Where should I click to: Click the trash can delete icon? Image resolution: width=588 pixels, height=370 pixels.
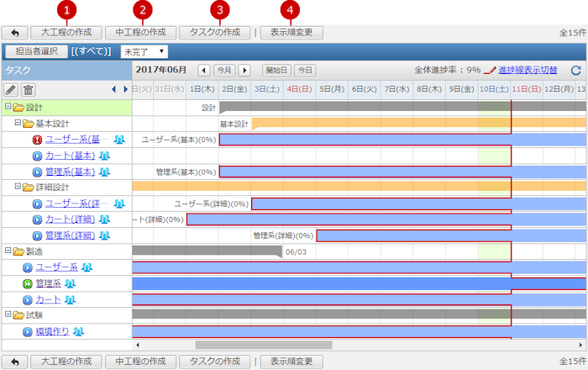(28, 89)
